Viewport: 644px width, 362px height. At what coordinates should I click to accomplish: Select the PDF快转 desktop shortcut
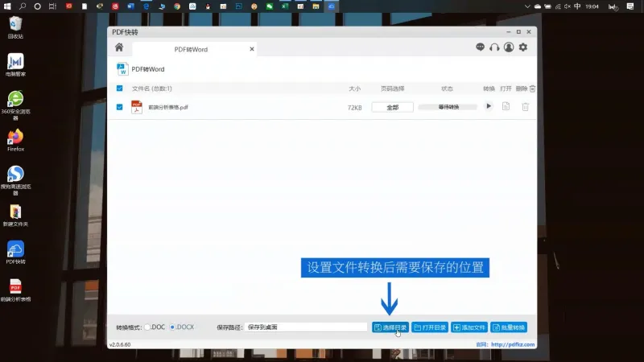pos(15,253)
